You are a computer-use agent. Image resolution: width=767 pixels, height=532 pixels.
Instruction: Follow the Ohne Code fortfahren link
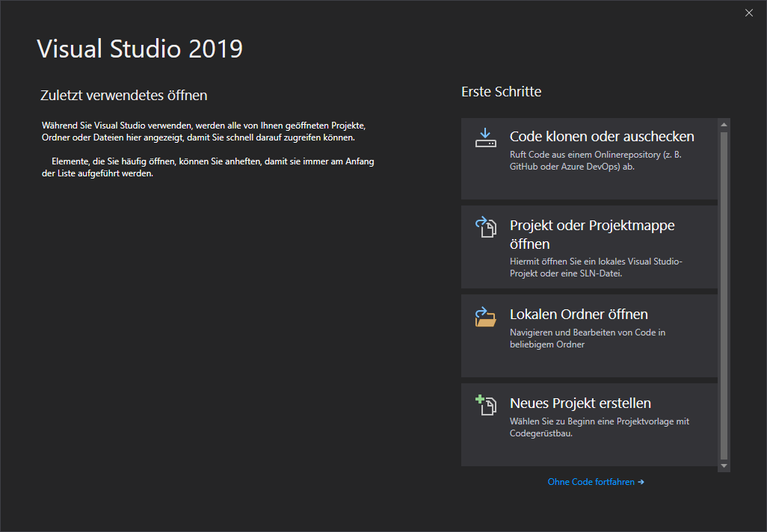click(x=591, y=483)
